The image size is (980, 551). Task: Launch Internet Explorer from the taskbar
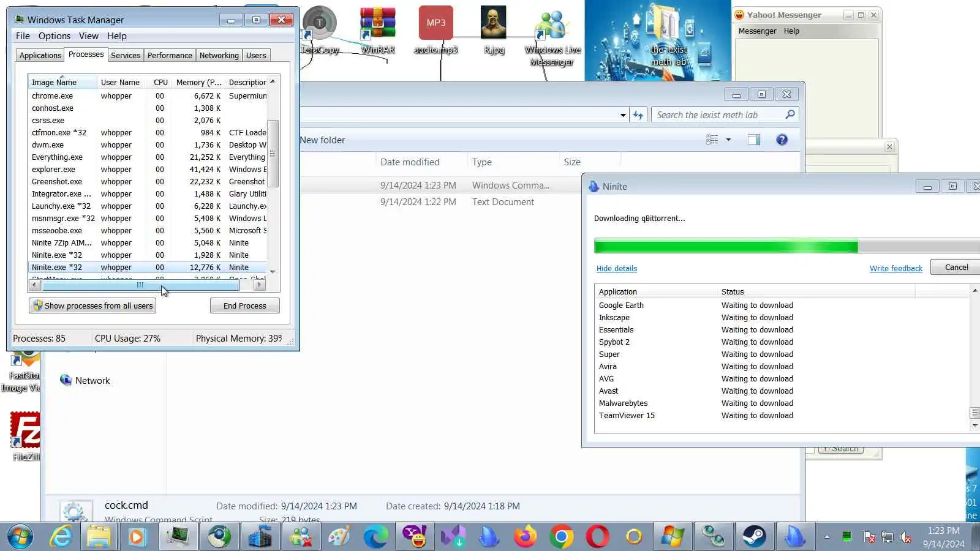(61, 537)
